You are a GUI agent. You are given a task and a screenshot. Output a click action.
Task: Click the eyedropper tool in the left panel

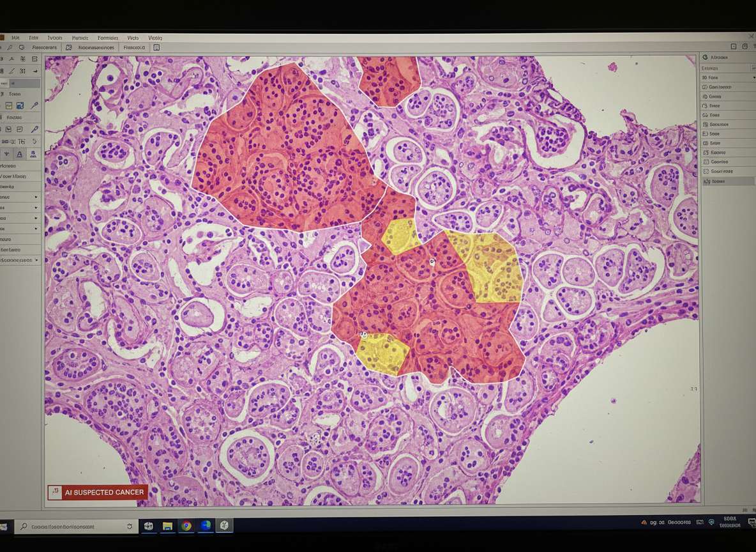click(x=34, y=106)
